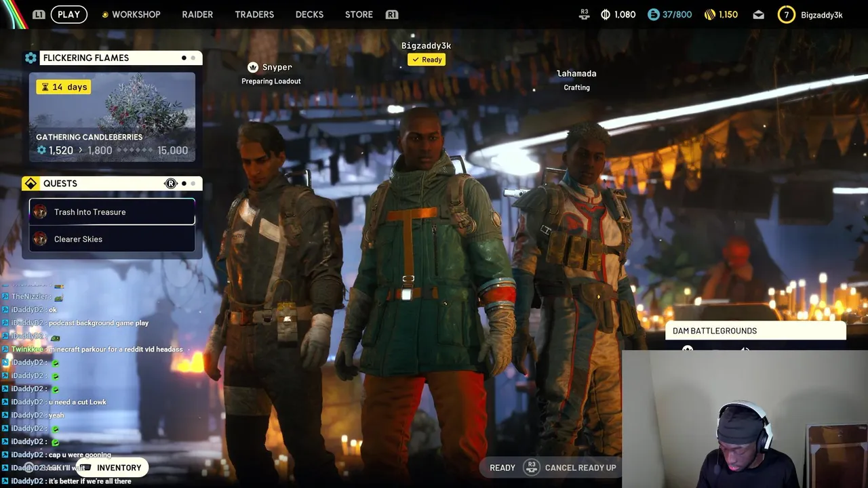Click the Crafting status under lahamada
Image resolution: width=868 pixels, height=488 pixels.
tap(576, 87)
